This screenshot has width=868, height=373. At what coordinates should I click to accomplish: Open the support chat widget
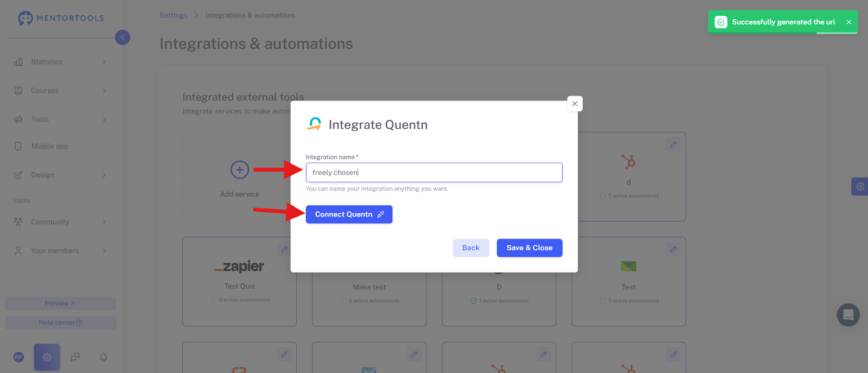coord(848,315)
